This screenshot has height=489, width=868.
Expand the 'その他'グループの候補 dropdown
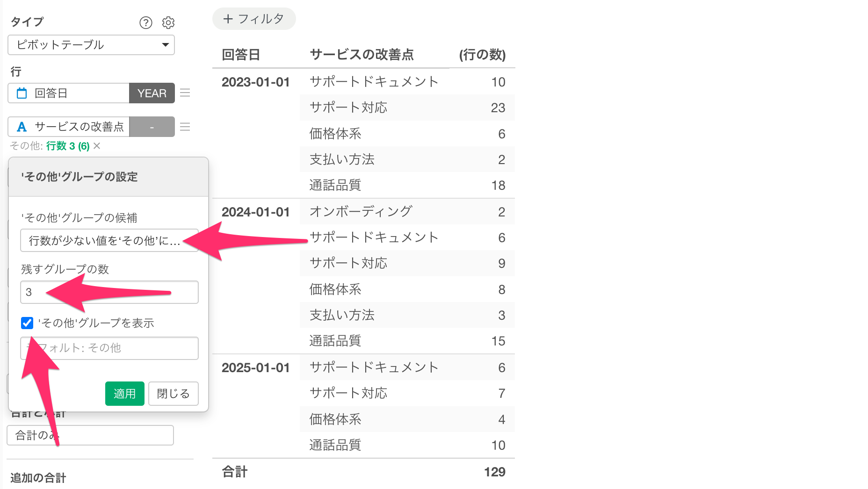point(109,240)
